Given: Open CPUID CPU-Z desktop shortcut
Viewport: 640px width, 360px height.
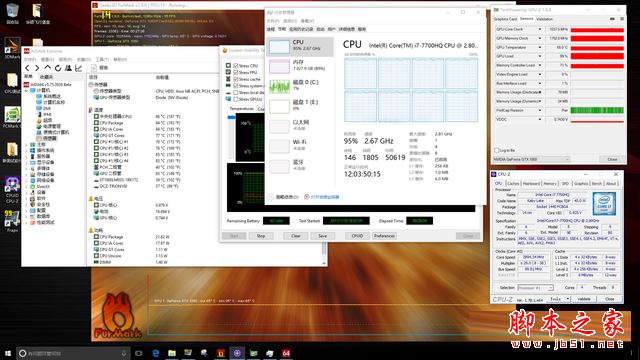Looking at the screenshot, I should tap(12, 190).
